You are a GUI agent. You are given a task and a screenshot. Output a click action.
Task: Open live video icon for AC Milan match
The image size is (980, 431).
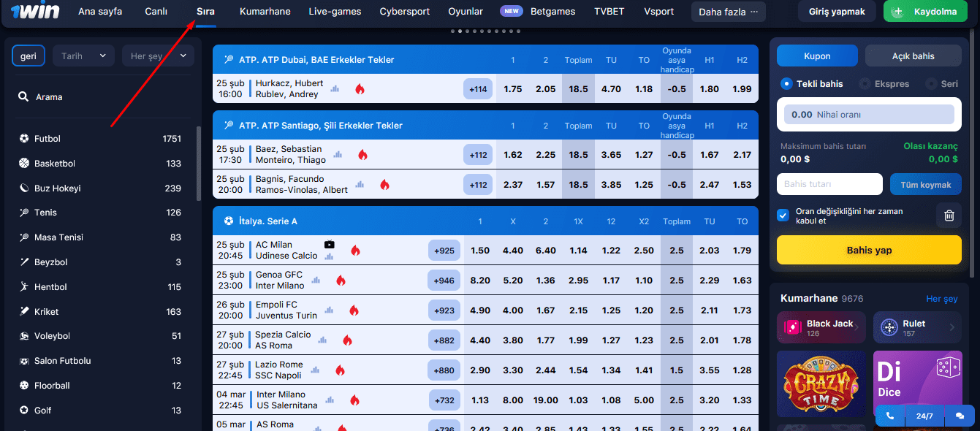click(330, 245)
